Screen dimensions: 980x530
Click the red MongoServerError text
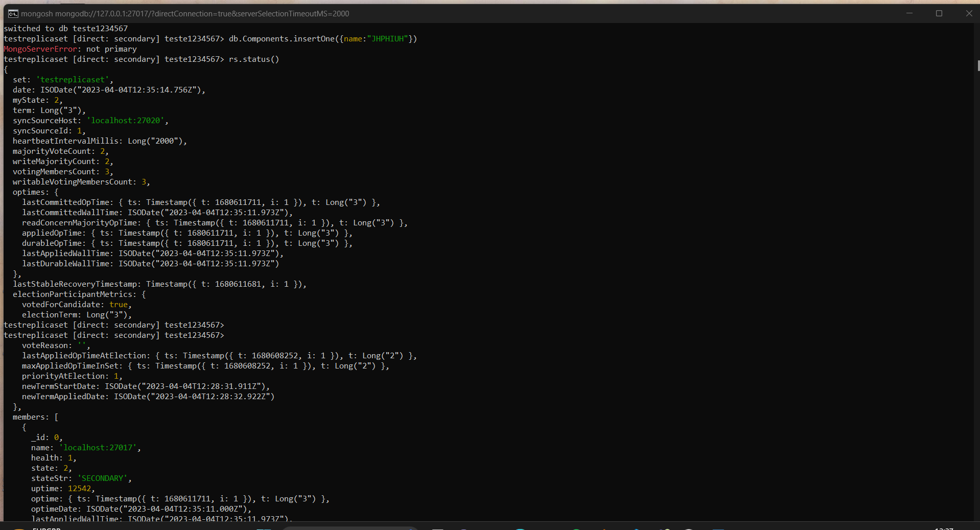[40, 49]
